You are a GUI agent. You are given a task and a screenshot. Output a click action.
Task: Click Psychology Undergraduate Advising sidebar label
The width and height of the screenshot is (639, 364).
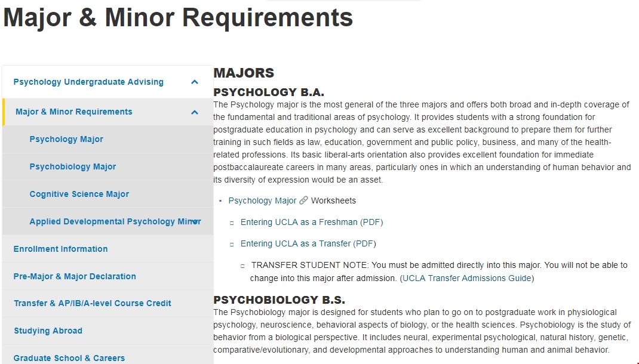tap(88, 82)
